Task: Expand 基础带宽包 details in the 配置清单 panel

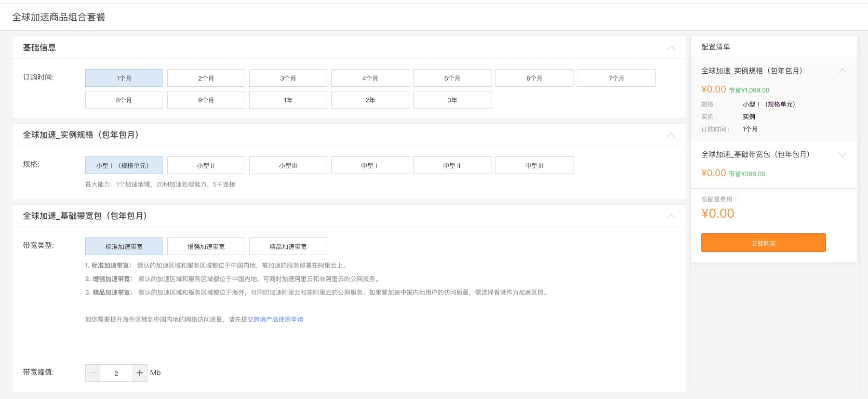Action: point(842,155)
